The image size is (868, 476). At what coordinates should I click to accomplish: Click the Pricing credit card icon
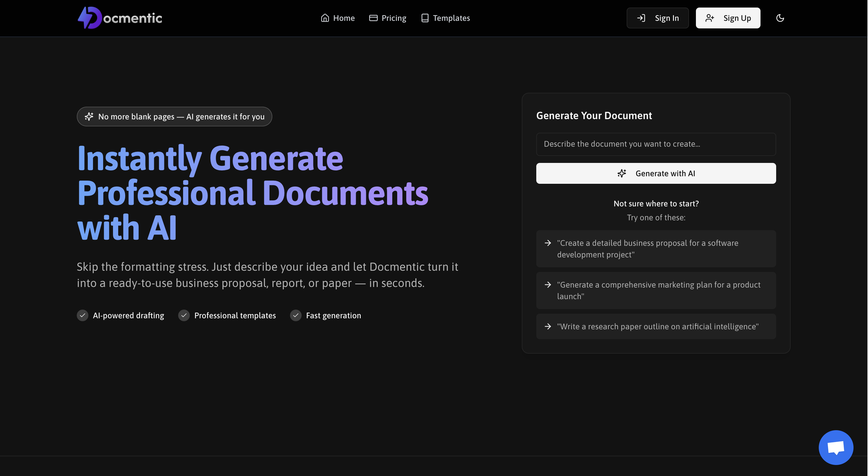coord(373,18)
